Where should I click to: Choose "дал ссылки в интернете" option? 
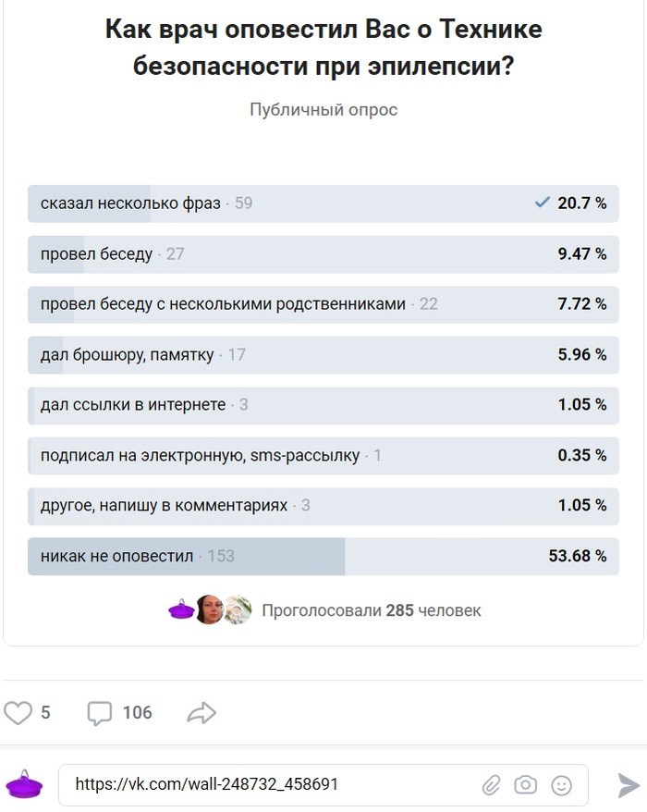[323, 405]
